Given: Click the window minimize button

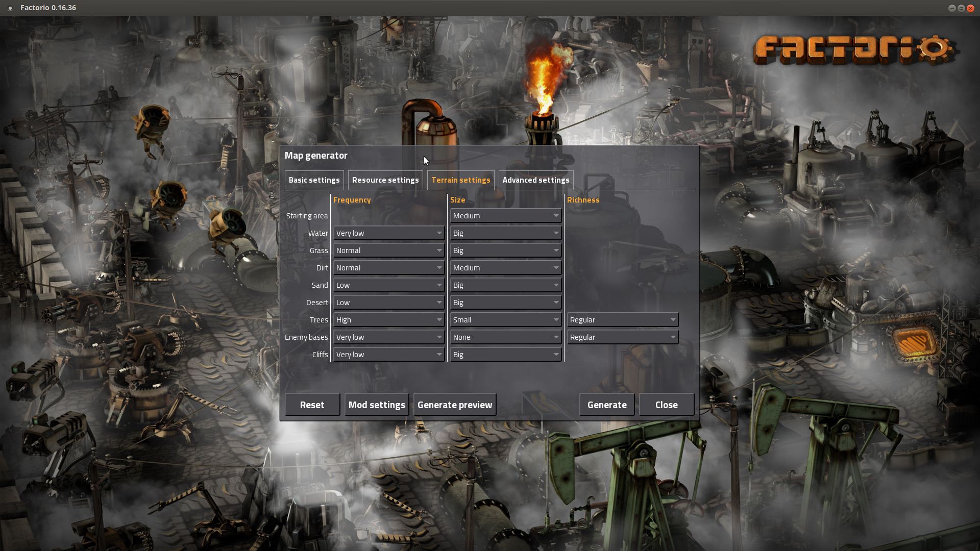Looking at the screenshot, I should [x=952, y=8].
